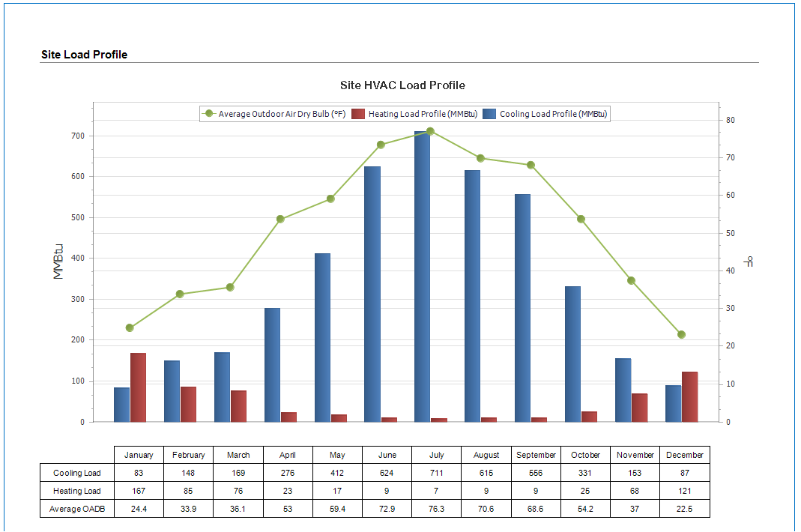Click the 'Cooling Load' row header
The width and height of the screenshot is (801, 532).
tap(77, 473)
